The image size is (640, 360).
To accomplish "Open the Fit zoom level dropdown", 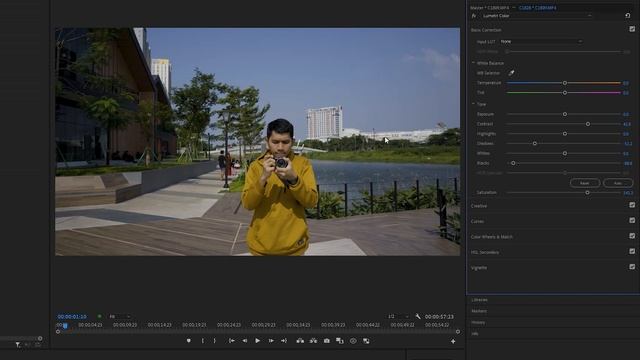I will pyautogui.click(x=120, y=316).
